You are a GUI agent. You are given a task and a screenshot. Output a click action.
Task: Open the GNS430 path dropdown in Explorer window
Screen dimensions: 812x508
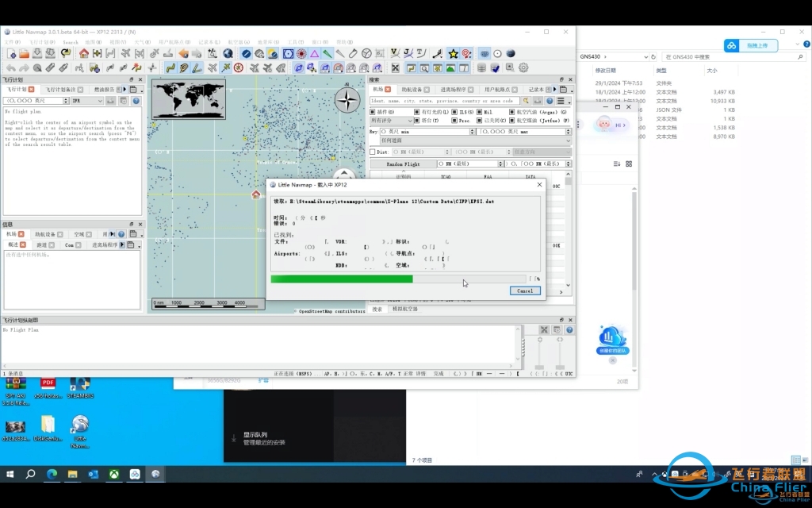point(645,56)
